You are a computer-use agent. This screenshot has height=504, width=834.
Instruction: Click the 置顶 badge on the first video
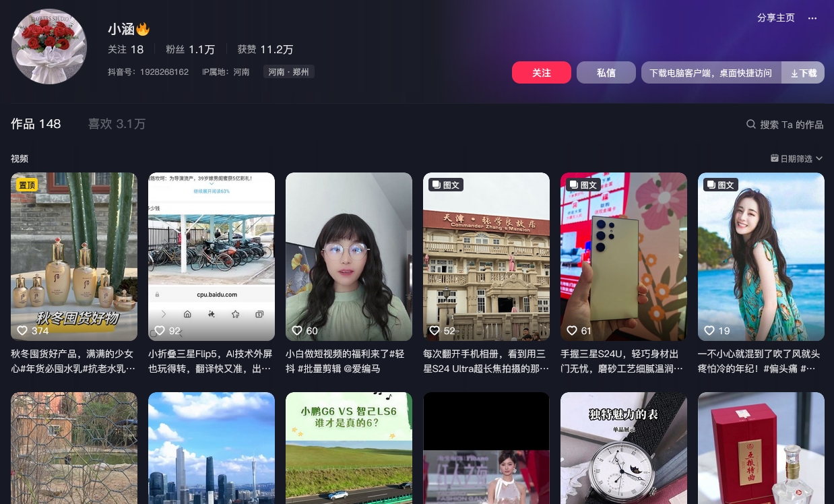pos(27,185)
